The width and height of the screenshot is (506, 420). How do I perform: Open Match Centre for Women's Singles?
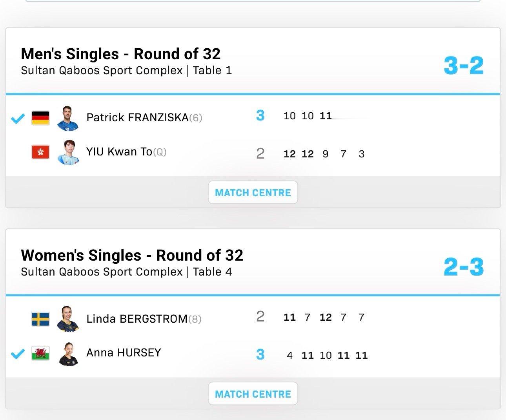click(253, 394)
